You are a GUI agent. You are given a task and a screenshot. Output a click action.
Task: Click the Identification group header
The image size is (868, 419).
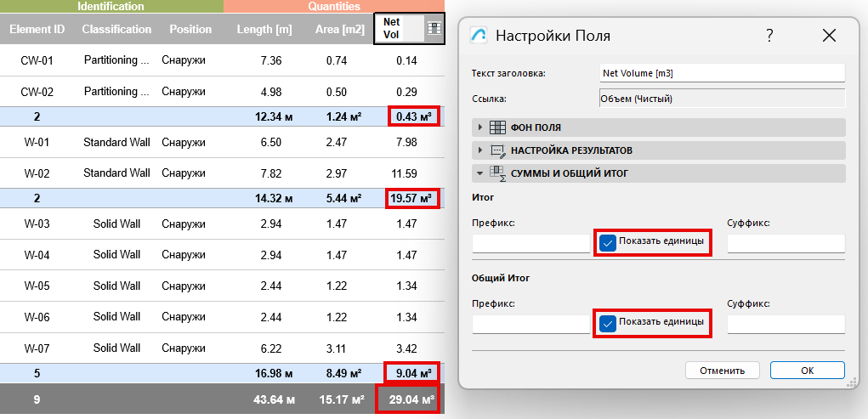[x=111, y=7]
